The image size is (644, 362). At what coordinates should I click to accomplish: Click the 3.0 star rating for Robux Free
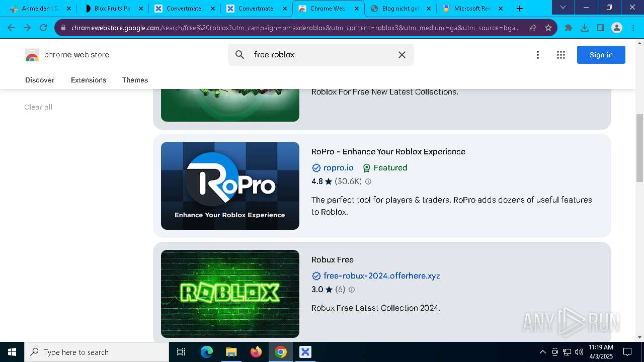coord(322,290)
